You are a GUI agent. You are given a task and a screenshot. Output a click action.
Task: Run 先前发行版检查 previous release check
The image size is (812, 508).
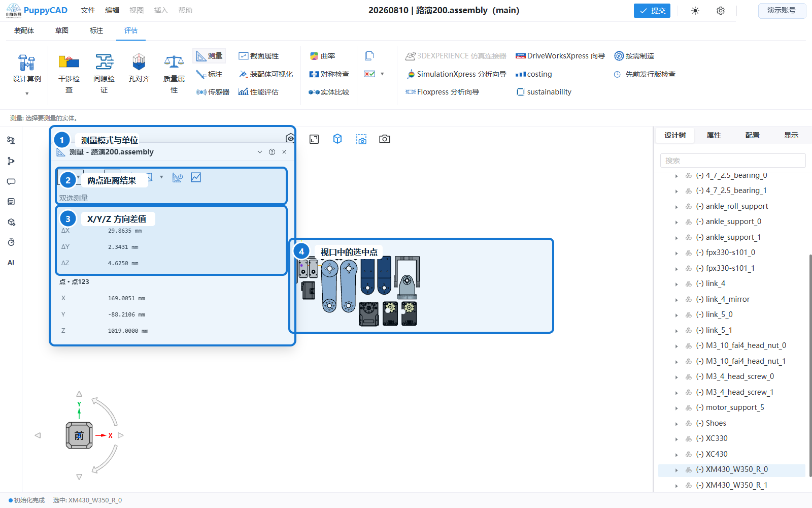pos(645,74)
